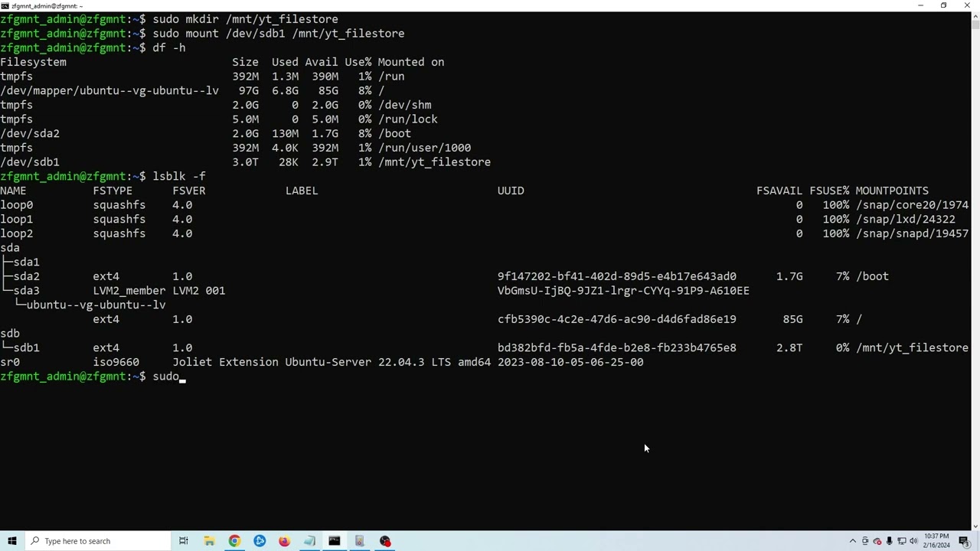Click the Meet Now camera tray icon
The height and width of the screenshot is (551, 980).
(865, 541)
